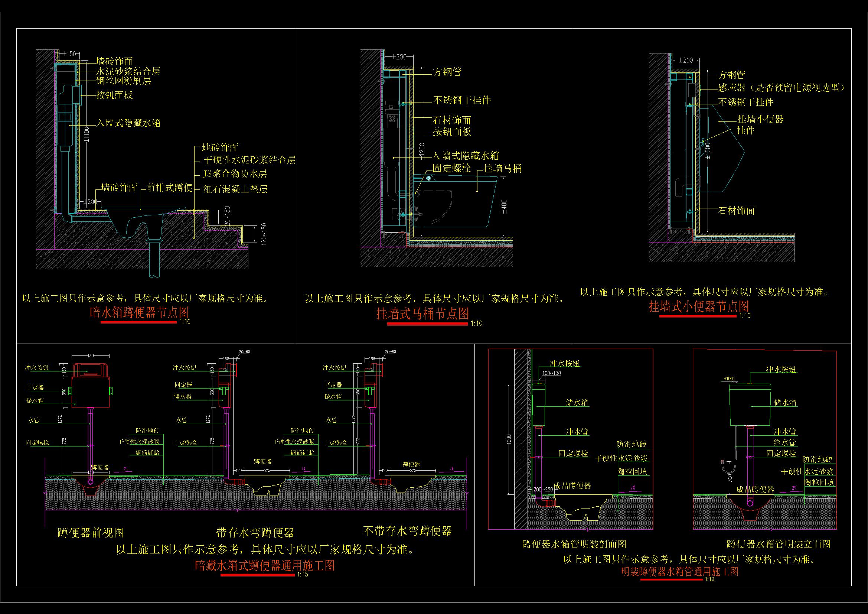
Task: Select the 固定螺栓 label in wall toilet detail
Action: click(x=451, y=168)
